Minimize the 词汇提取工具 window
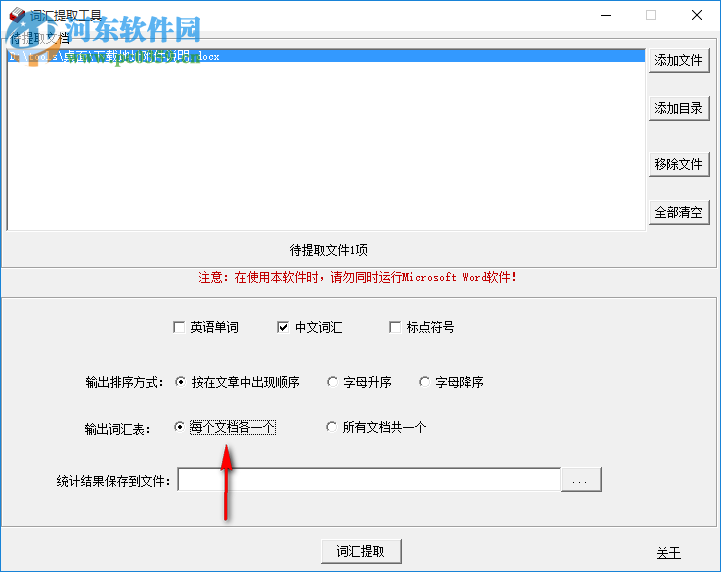Image resolution: width=721 pixels, height=572 pixels. point(606,15)
